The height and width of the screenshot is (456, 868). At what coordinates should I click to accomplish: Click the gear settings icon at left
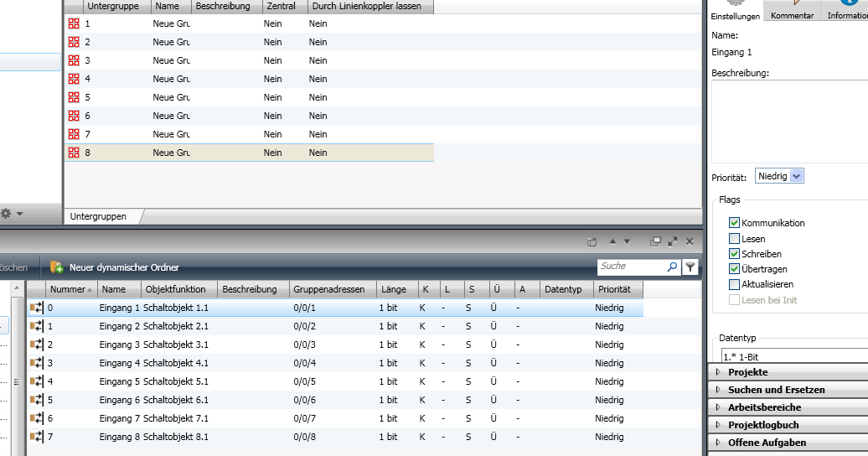(x=6, y=214)
